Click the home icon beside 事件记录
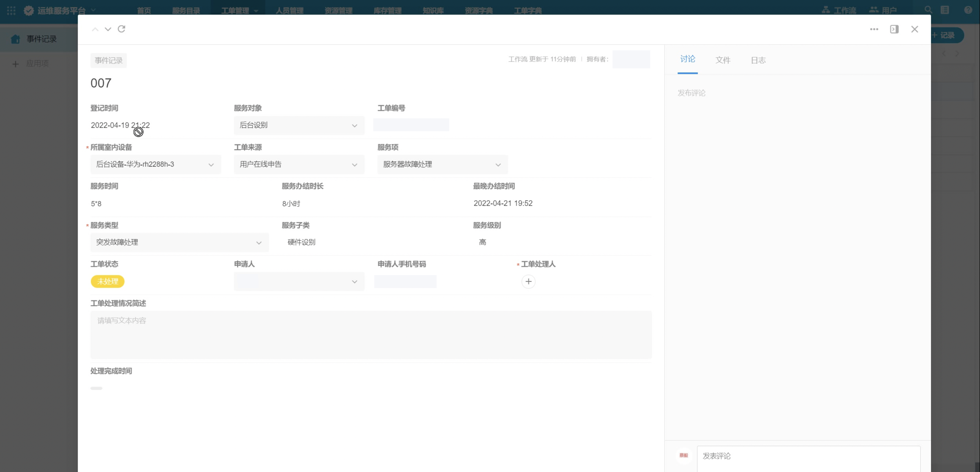The image size is (980, 472). coord(15,39)
